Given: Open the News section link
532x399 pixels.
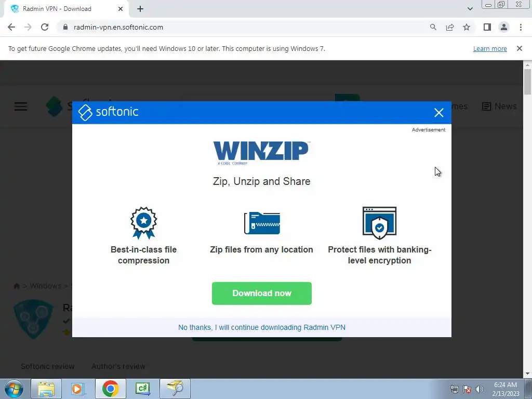Looking at the screenshot, I should tap(499, 106).
